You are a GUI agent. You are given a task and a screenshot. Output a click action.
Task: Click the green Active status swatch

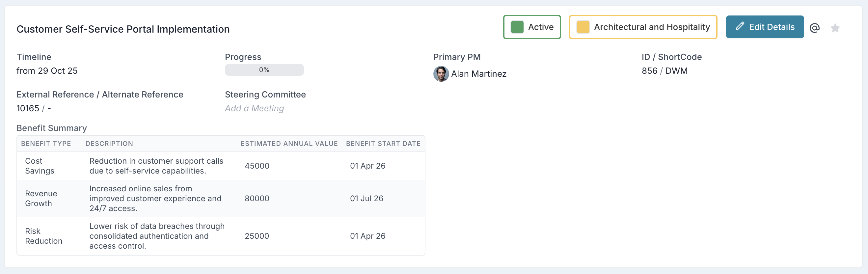click(517, 27)
